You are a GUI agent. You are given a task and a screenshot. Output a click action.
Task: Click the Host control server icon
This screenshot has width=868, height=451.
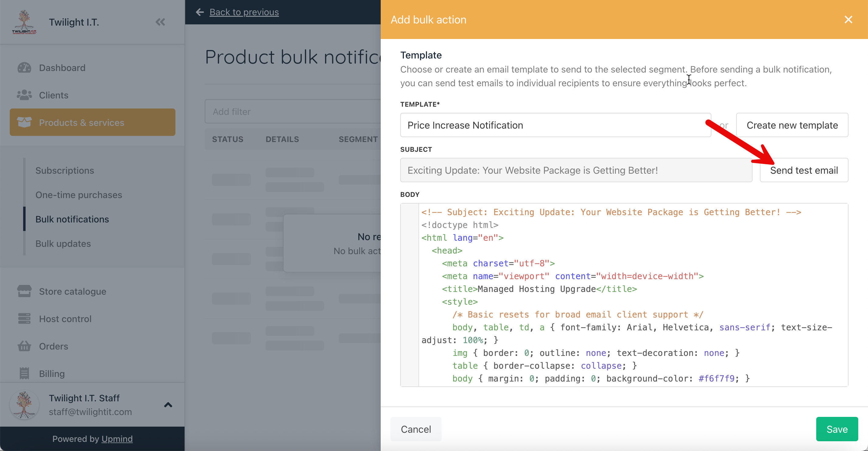24,318
